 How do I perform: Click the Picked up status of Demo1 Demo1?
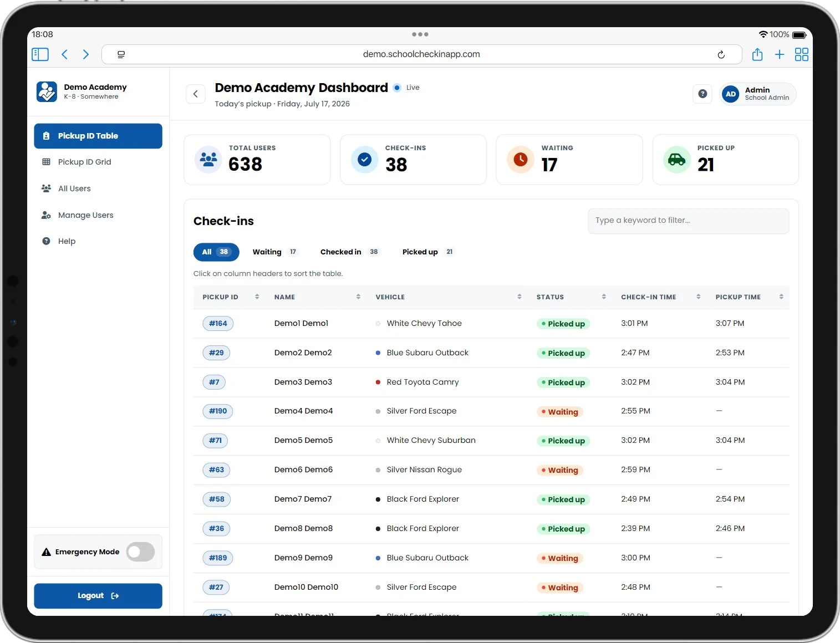point(563,324)
